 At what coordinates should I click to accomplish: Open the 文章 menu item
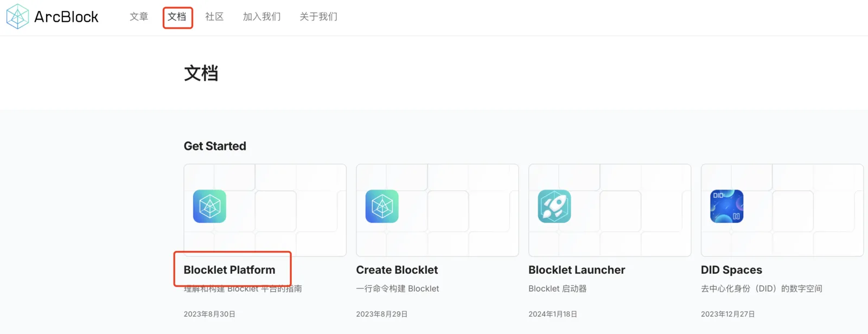(139, 17)
